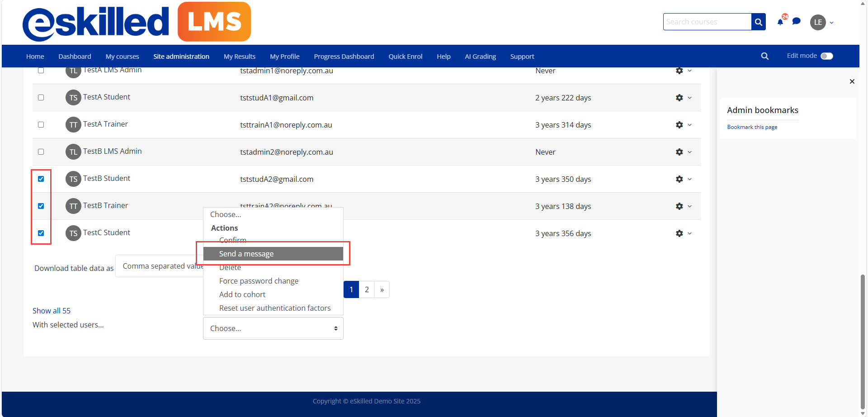868x417 pixels.
Task: Open the notifications bell icon
Action: point(780,22)
